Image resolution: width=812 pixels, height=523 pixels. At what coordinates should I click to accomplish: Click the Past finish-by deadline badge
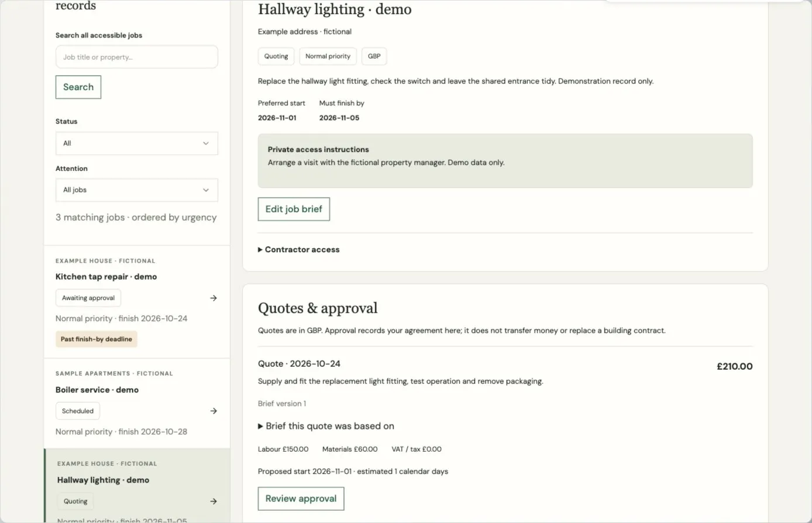pos(97,339)
